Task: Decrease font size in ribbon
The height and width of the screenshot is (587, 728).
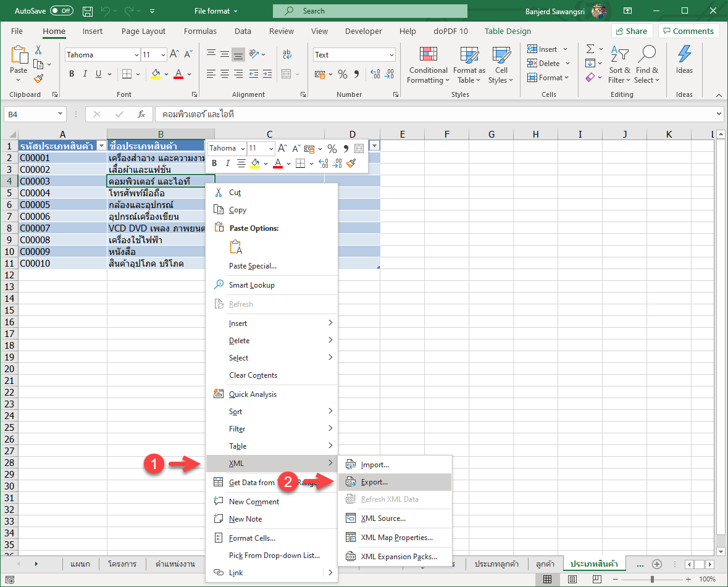Action: coord(188,54)
